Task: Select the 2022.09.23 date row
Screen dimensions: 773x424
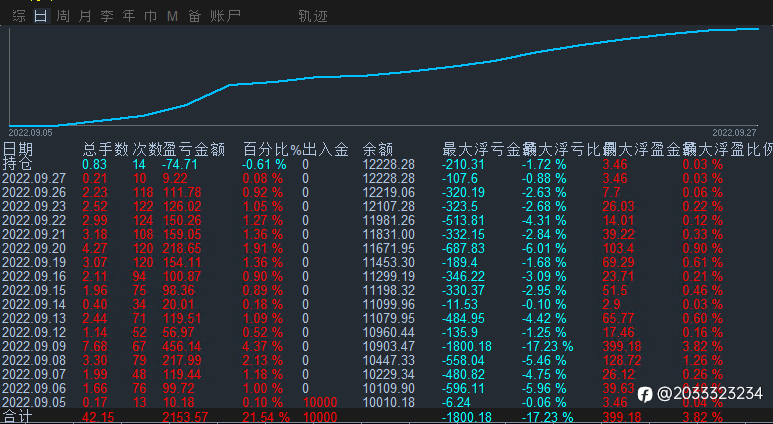Action: [34, 206]
